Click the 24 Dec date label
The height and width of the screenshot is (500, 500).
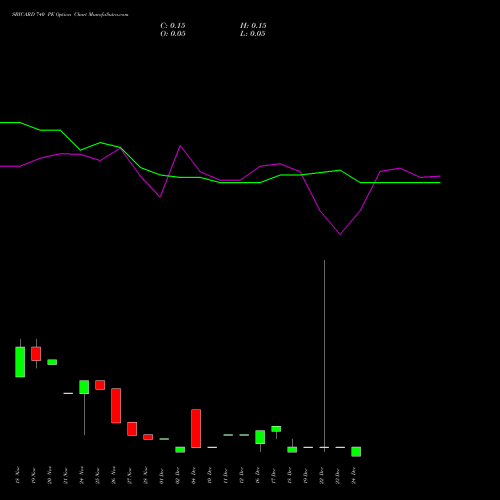[354, 475]
